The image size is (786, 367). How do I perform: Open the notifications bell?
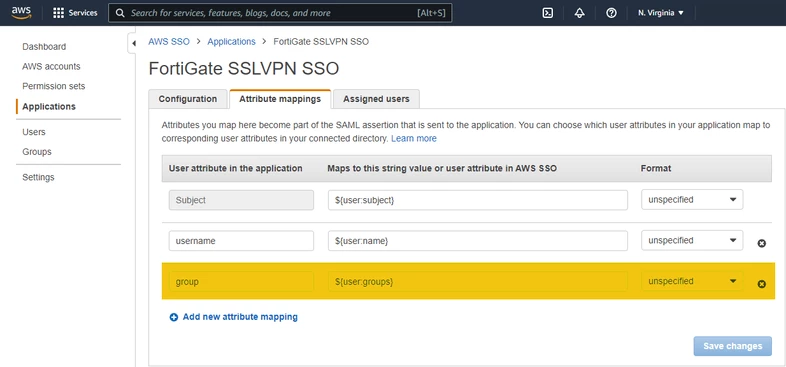[579, 13]
